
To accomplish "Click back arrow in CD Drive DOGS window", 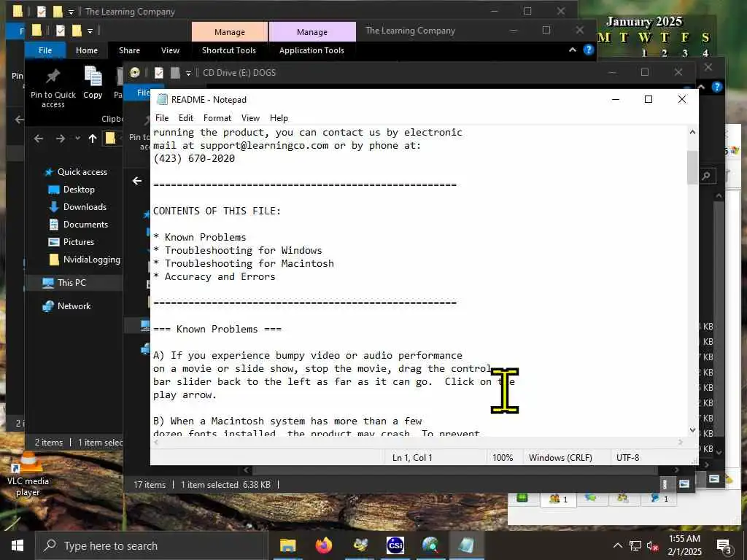I will [137, 181].
